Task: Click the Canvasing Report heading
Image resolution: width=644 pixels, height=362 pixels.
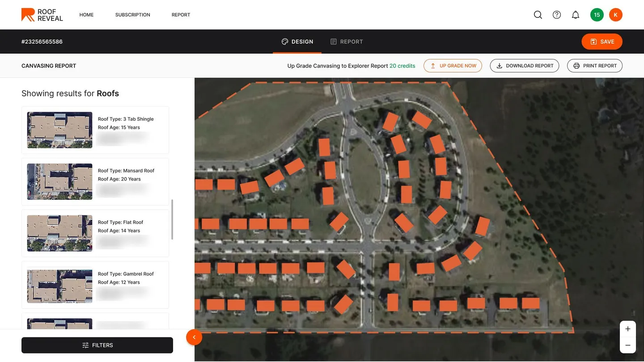Action: click(x=49, y=66)
